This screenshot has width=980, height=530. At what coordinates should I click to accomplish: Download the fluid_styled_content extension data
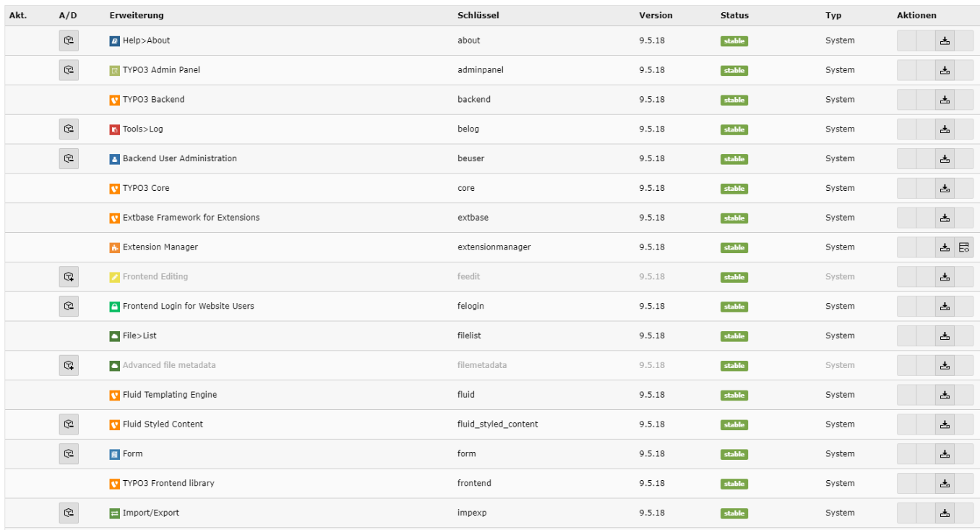click(945, 424)
